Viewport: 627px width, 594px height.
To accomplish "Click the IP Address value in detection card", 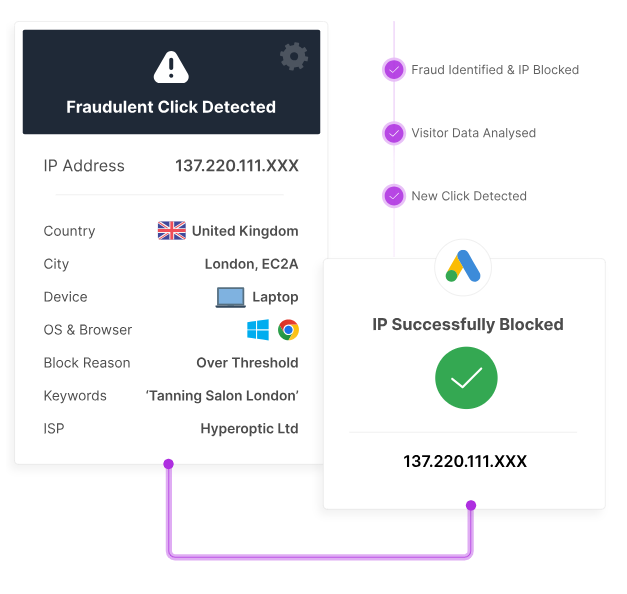I will point(237,166).
